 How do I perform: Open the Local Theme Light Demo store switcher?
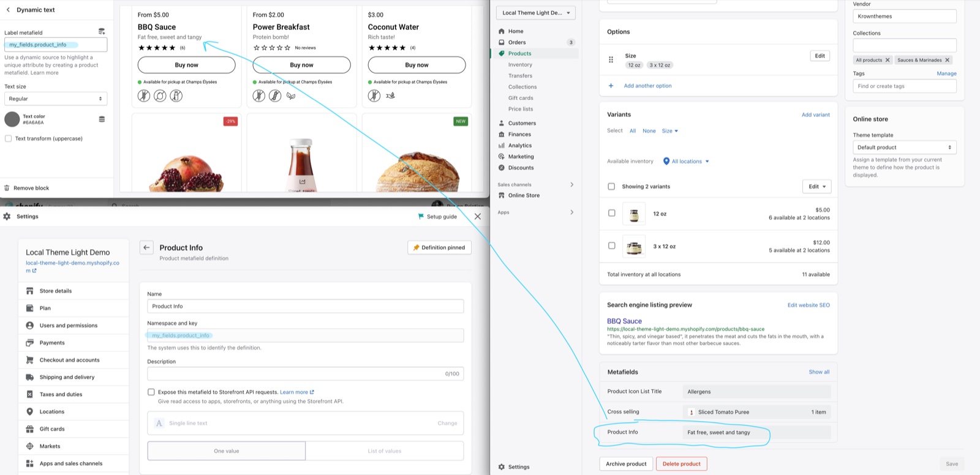click(536, 13)
